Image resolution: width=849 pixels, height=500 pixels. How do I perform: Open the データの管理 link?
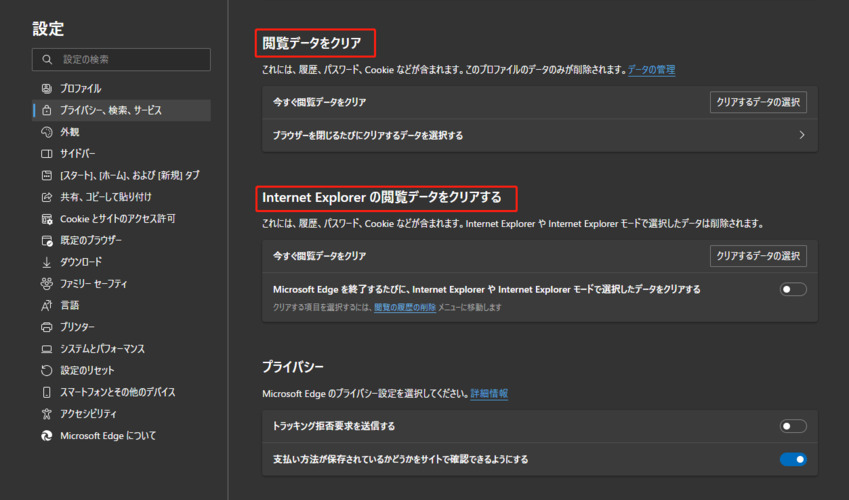651,69
